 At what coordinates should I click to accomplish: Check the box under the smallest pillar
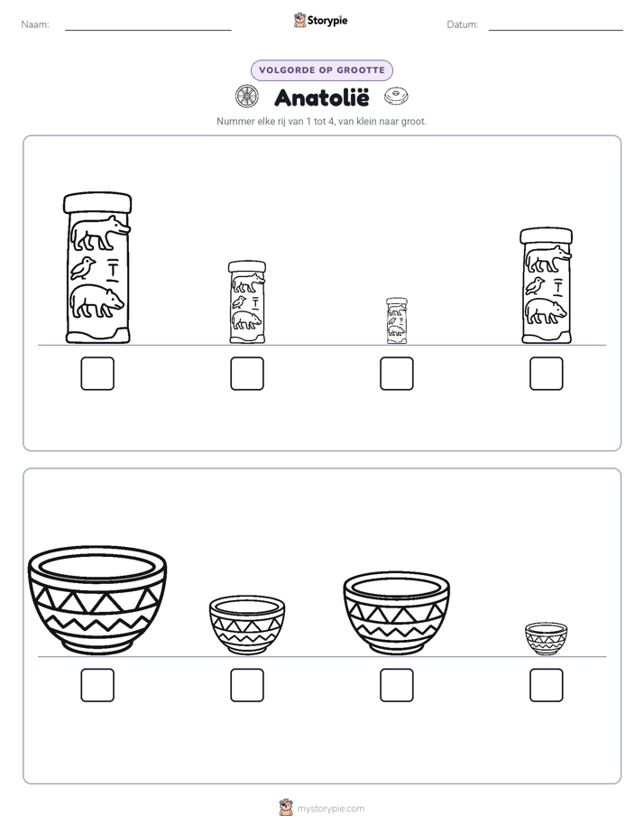[x=396, y=374]
